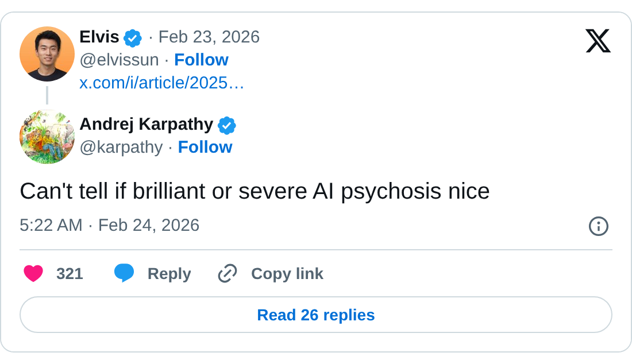Click the 321 likes count

(x=70, y=274)
